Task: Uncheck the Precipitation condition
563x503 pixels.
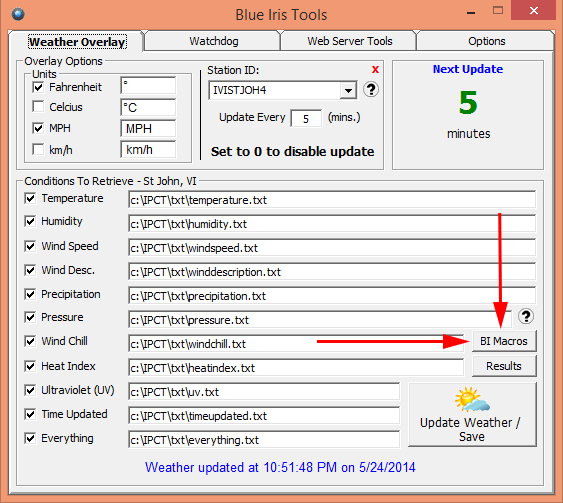Action: click(30, 294)
